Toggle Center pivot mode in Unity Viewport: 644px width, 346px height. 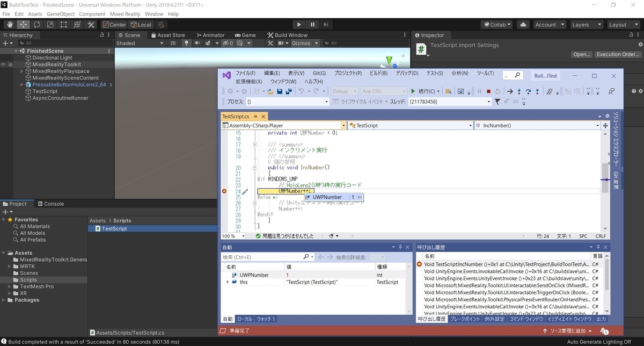[x=114, y=25]
